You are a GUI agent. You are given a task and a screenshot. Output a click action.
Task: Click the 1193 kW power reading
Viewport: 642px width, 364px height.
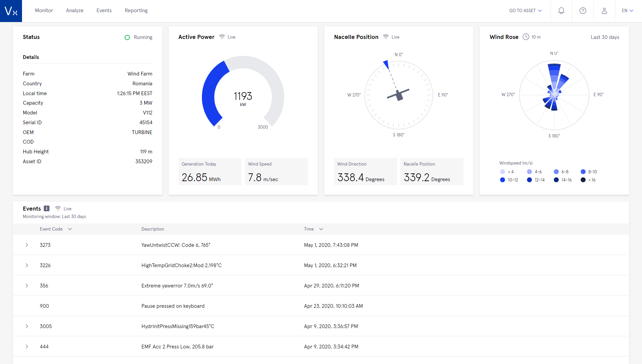[243, 98]
